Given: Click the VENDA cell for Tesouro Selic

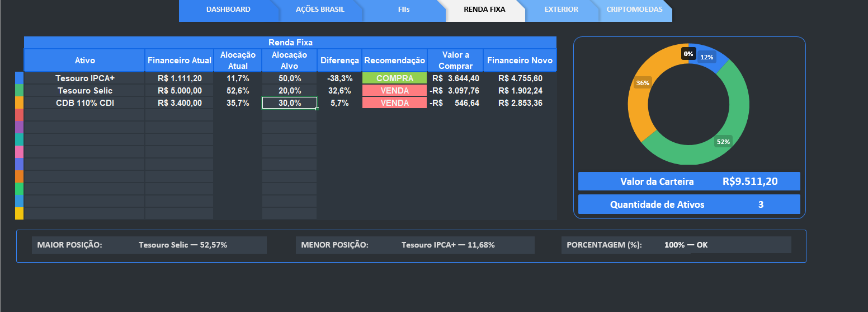Looking at the screenshot, I should [x=394, y=91].
